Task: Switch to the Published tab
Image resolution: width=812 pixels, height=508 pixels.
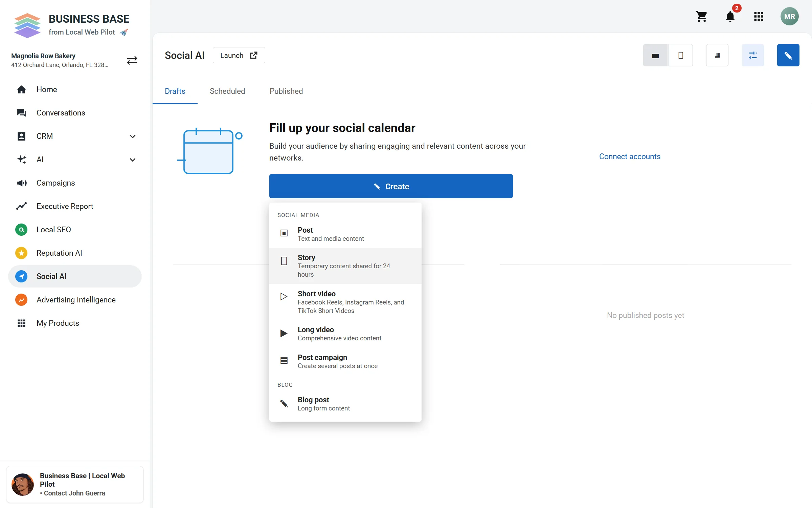Action: click(286, 91)
